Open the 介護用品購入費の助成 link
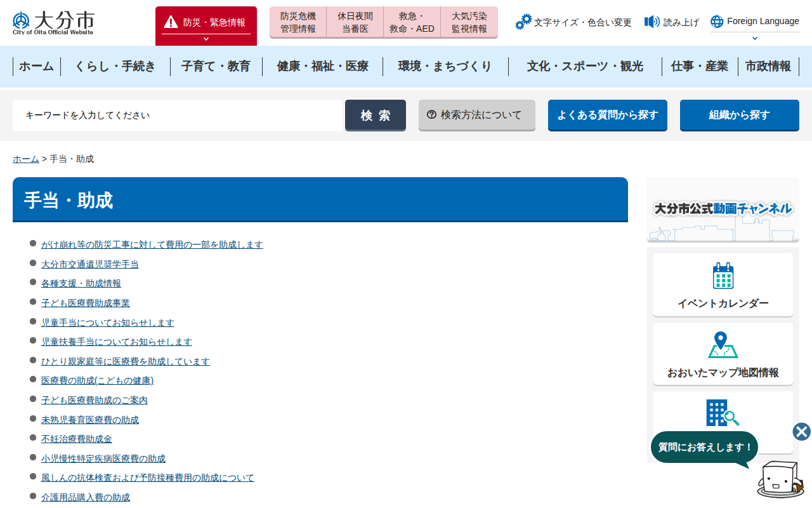812x508 pixels. 86,497
